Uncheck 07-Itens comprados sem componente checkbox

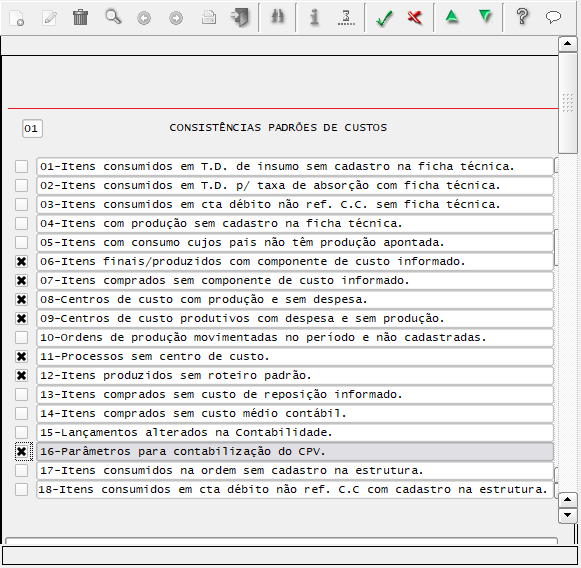[x=21, y=280]
